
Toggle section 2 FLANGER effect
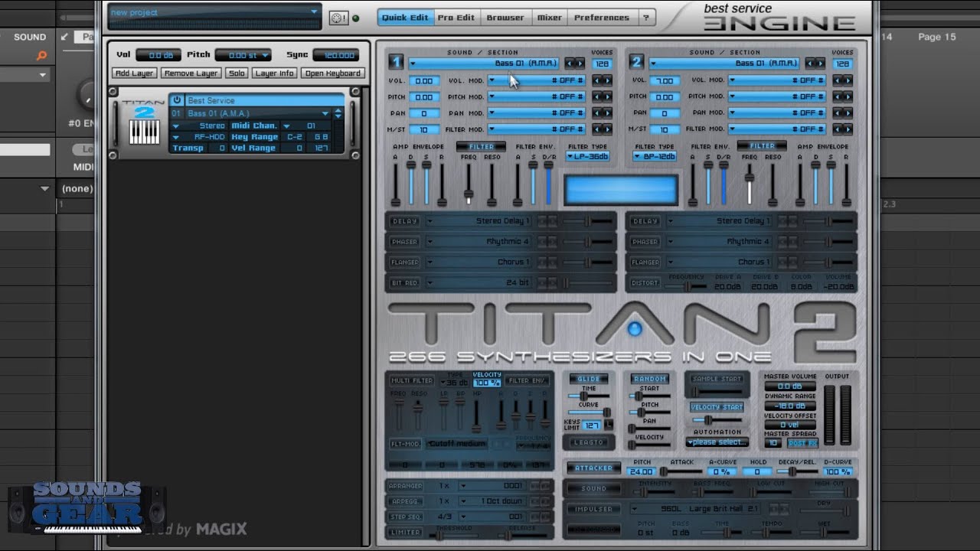(x=645, y=262)
